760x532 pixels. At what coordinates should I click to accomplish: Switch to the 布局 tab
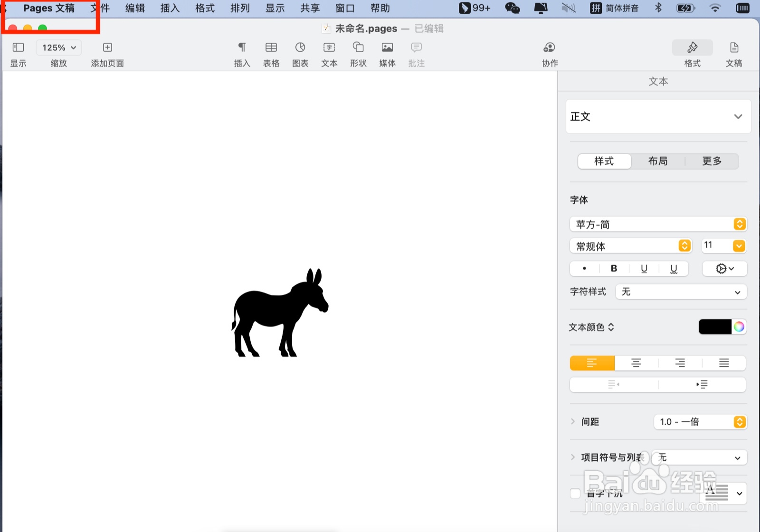658,161
